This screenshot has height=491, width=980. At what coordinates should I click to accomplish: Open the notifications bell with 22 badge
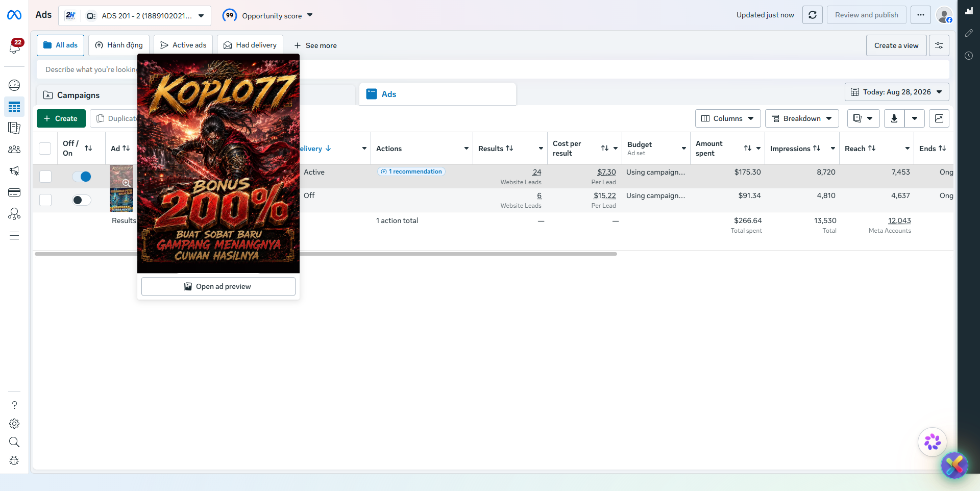point(14,46)
